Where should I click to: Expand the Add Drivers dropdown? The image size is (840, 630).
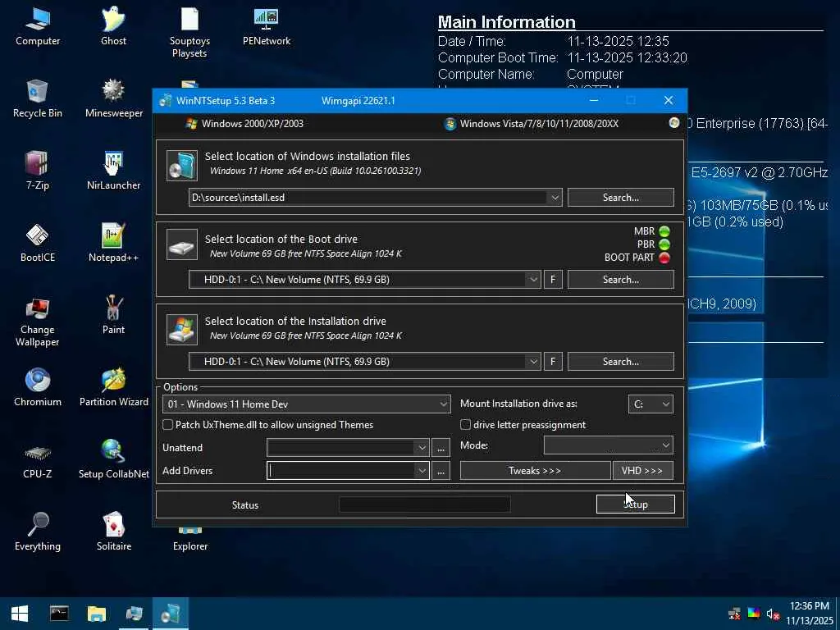[422, 471]
